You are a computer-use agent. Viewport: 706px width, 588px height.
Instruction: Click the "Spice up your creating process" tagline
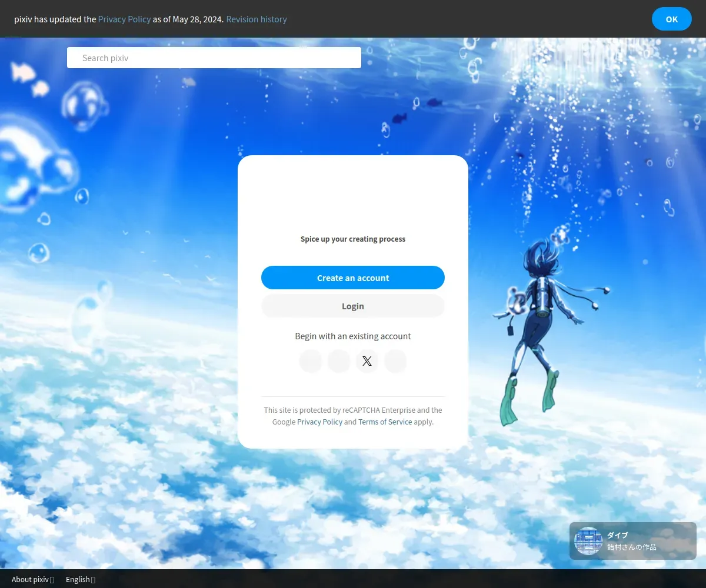(353, 239)
